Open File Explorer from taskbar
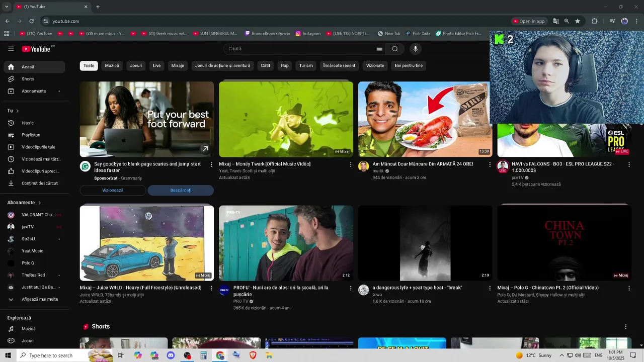 point(269,355)
